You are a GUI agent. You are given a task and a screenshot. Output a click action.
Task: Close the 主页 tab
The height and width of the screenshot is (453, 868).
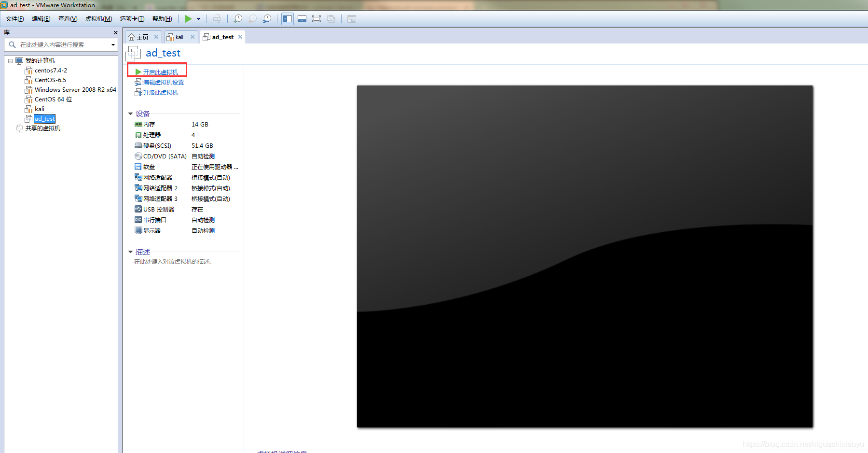[156, 37]
